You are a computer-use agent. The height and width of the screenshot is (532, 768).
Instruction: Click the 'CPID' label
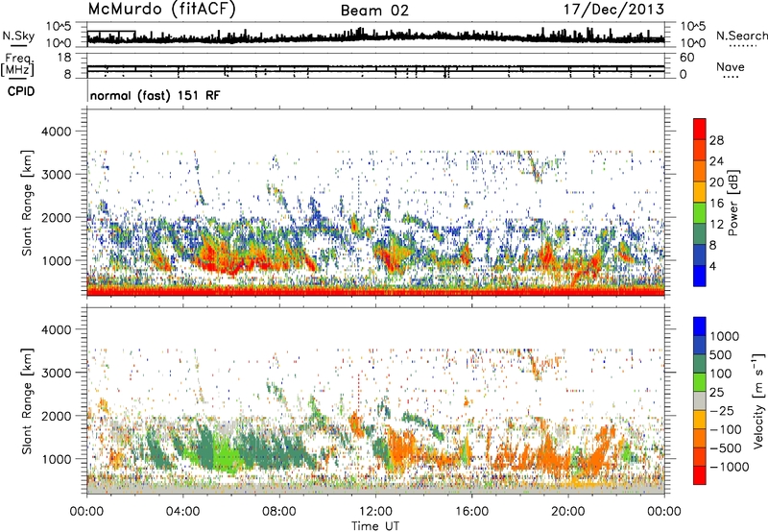(x=21, y=91)
